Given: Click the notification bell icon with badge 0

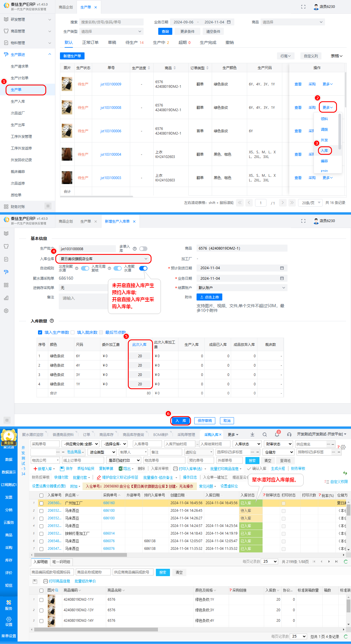Looking at the screenshot, I should 277,435.
